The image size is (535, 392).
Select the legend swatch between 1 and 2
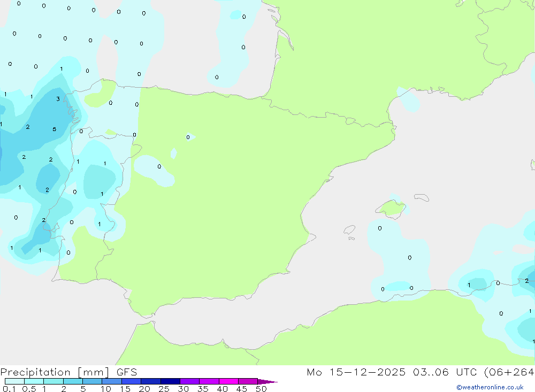[x=53, y=381]
